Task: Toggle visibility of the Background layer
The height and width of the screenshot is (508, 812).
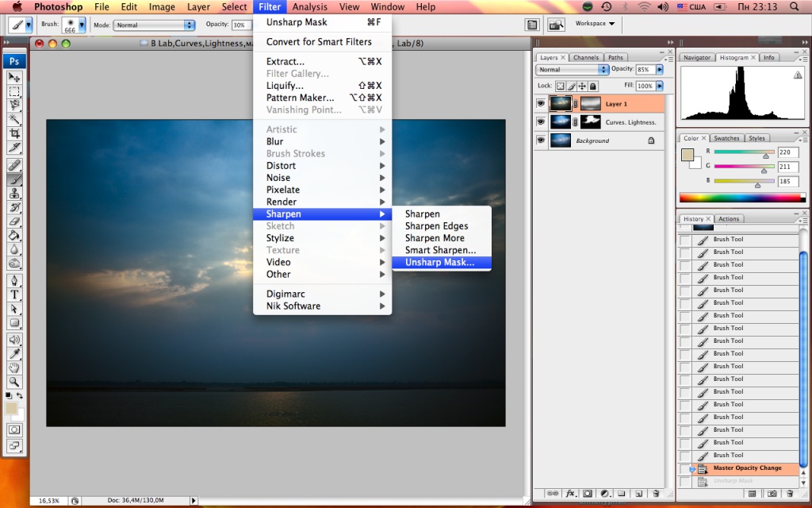Action: pos(541,140)
